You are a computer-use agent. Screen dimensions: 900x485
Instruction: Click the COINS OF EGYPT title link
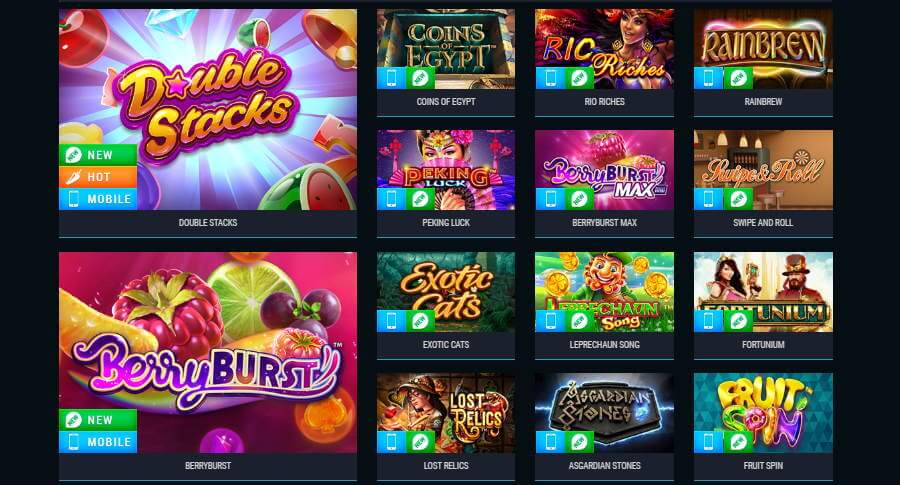click(446, 102)
